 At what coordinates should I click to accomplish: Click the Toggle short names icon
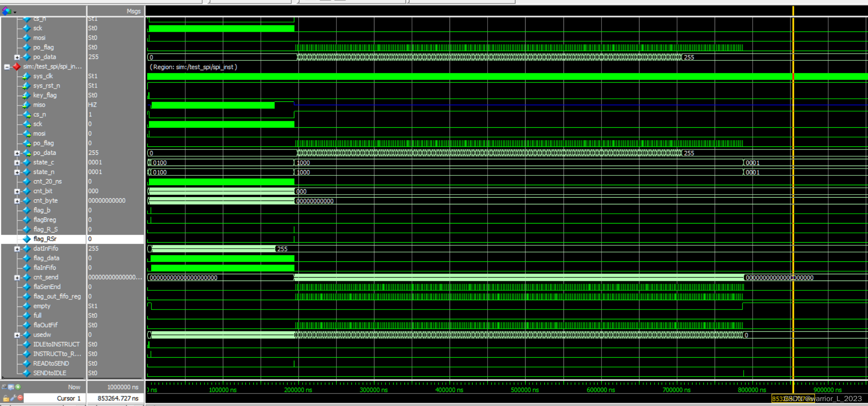pyautogui.click(x=4, y=387)
